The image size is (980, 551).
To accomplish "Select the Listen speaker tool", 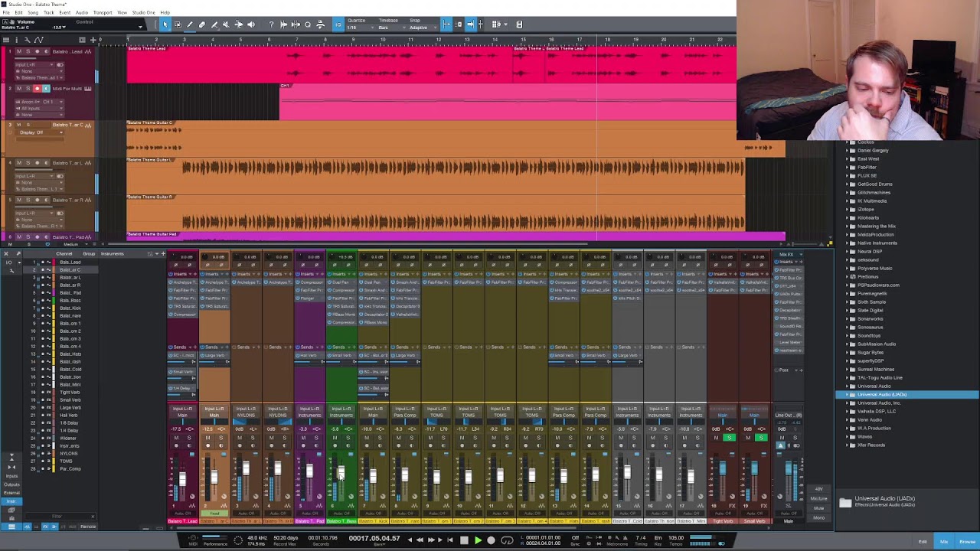I will point(251,24).
